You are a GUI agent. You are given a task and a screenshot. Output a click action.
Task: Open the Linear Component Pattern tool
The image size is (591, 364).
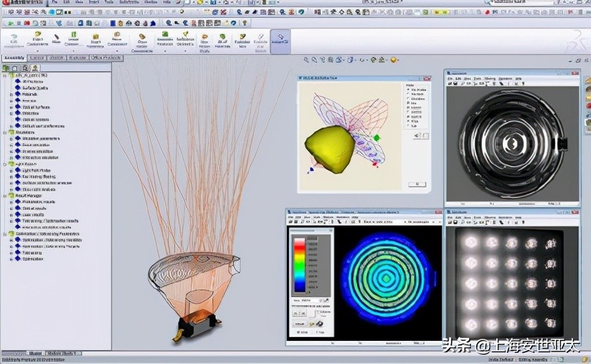coord(73,39)
